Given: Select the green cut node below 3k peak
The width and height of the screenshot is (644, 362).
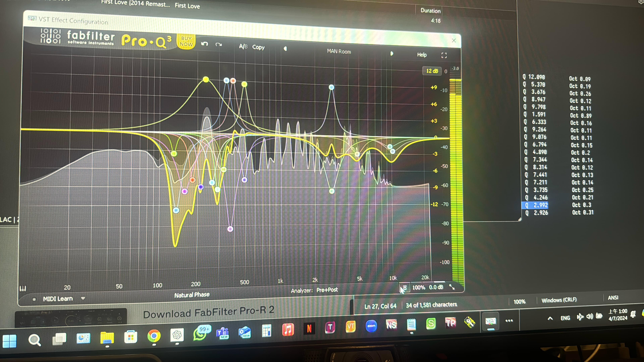Looking at the screenshot, I should click(332, 191).
